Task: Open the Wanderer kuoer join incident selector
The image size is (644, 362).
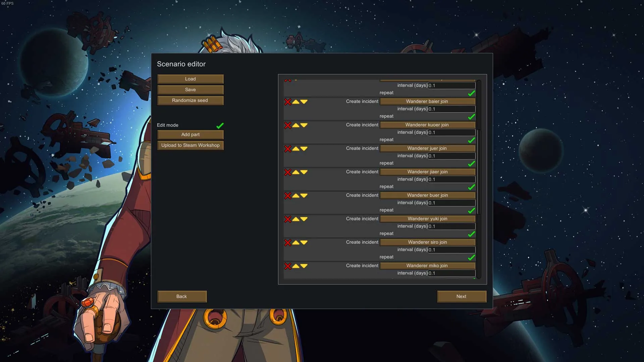Action: (427, 125)
